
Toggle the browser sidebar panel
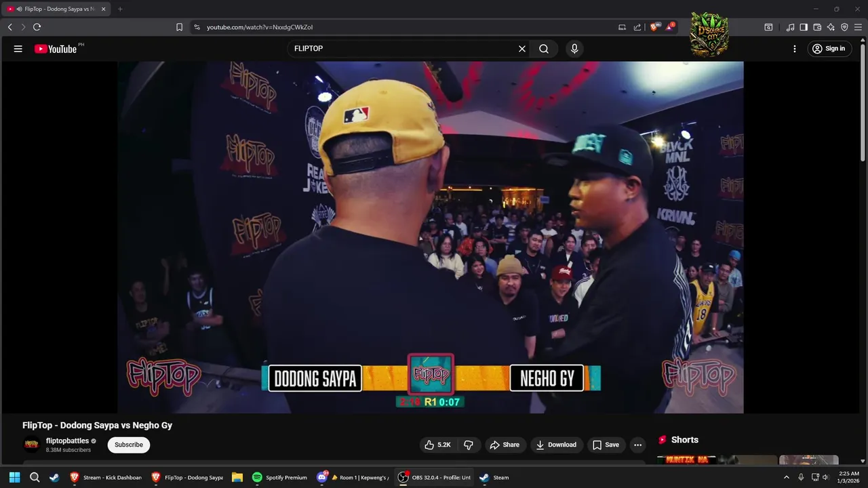(x=804, y=27)
